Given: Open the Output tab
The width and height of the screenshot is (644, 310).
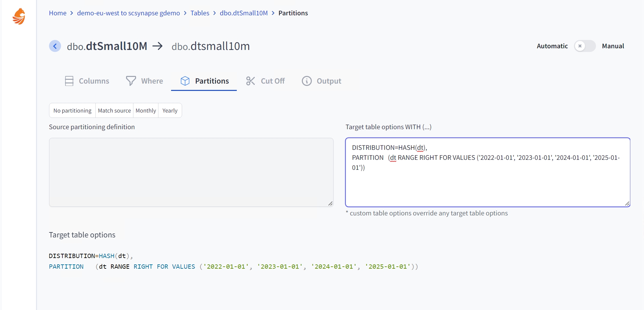Looking at the screenshot, I should [329, 81].
